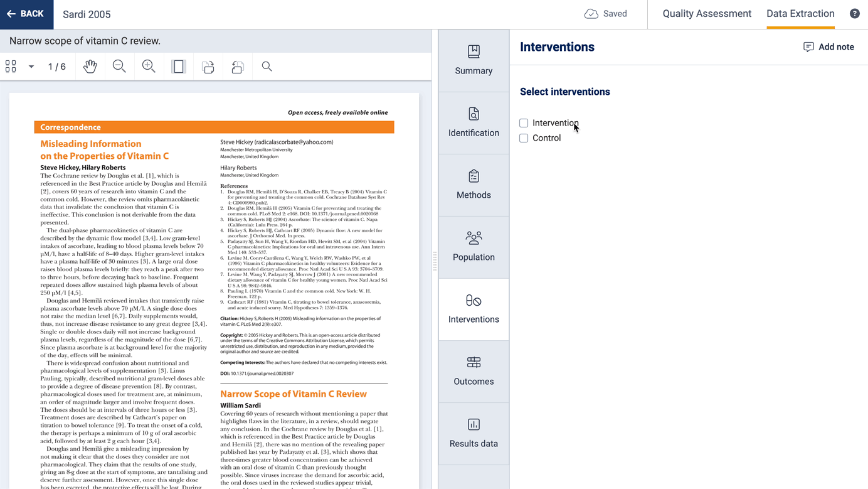
Task: Open the help question mark icon
Action: pos(855,14)
